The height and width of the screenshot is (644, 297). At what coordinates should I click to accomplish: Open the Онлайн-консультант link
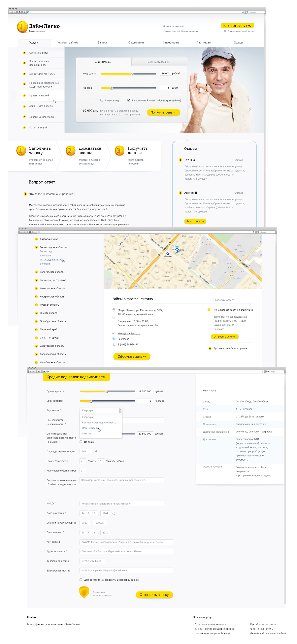pyautogui.click(x=173, y=26)
